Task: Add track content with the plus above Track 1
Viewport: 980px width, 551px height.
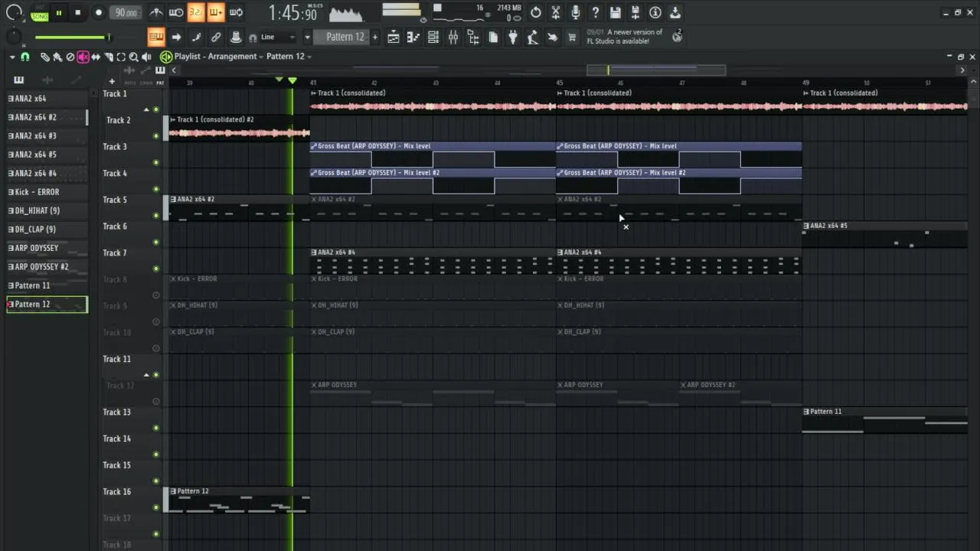Action: (x=112, y=82)
